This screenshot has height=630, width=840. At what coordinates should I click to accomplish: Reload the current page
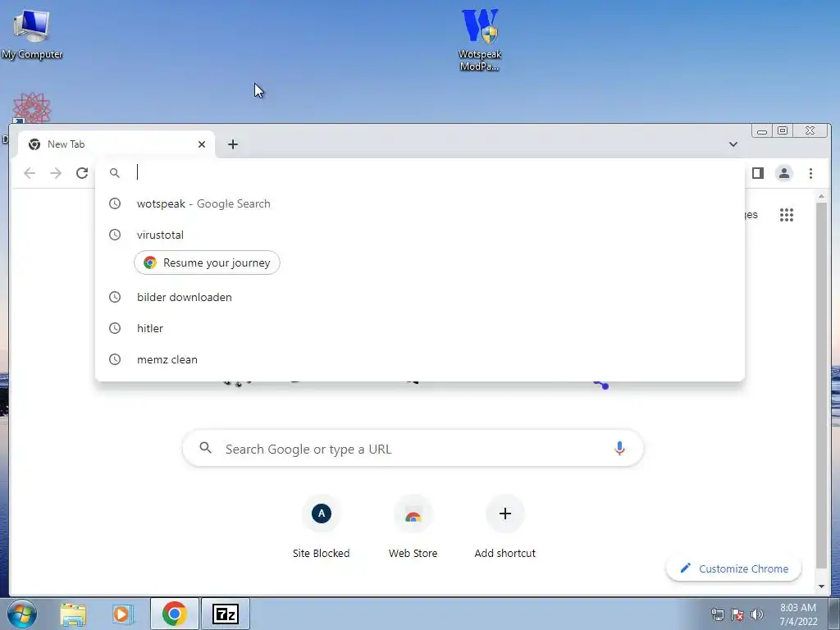[82, 173]
